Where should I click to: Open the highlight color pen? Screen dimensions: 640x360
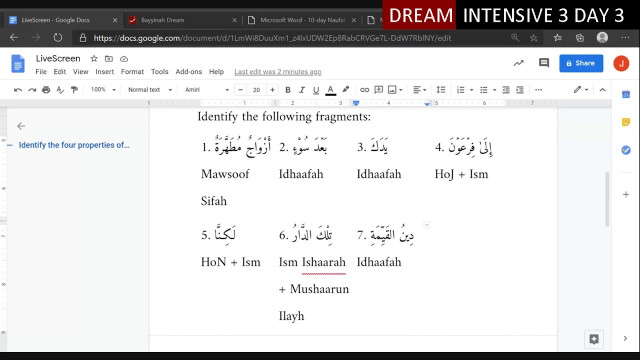coord(346,89)
